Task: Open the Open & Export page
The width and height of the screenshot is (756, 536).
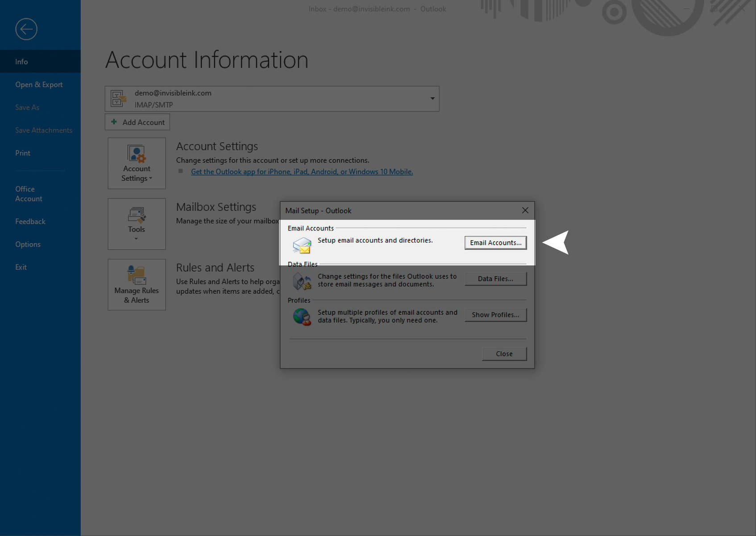Action: (40, 84)
